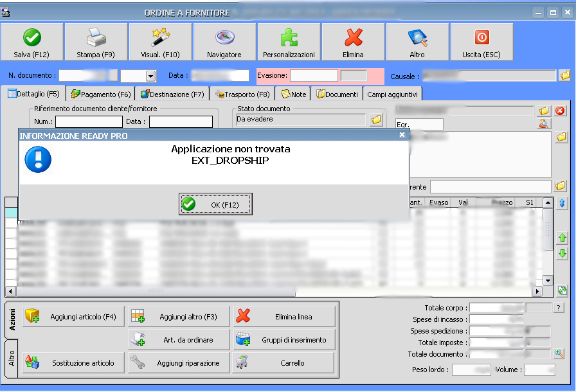Open Gruppi di inserimento
Image resolution: width=576 pixels, height=392 pixels.
(x=284, y=340)
